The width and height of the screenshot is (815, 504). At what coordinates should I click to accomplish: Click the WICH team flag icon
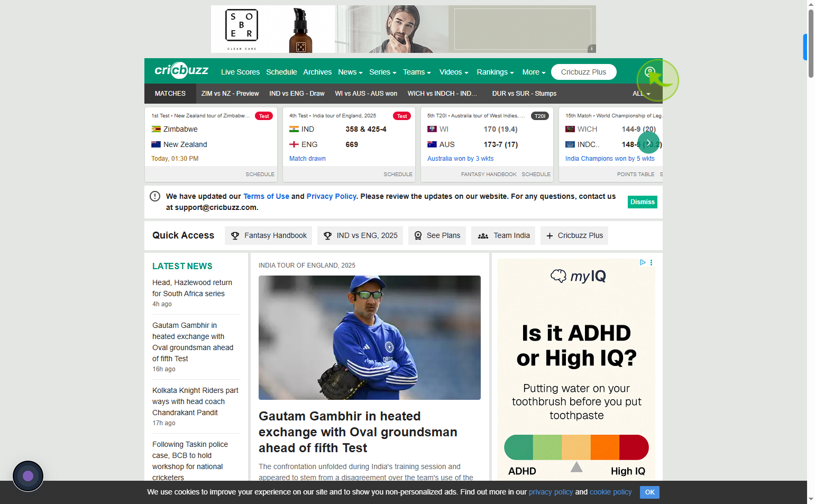coord(570,129)
